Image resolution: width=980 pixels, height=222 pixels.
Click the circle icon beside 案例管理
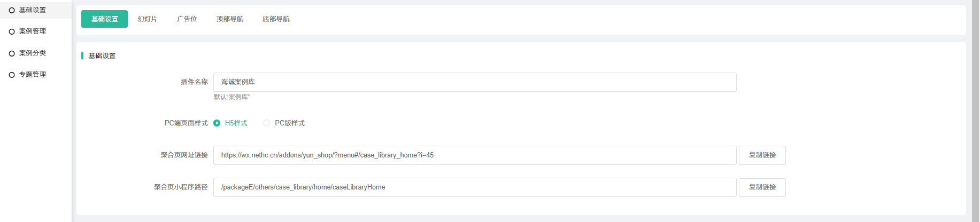tap(12, 31)
